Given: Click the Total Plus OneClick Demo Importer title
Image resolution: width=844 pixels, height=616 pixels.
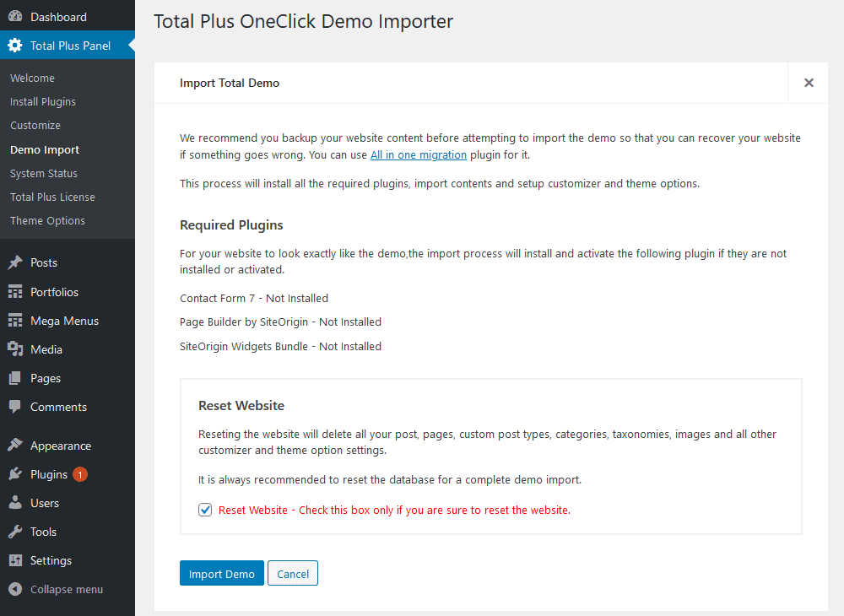Looking at the screenshot, I should [x=304, y=22].
